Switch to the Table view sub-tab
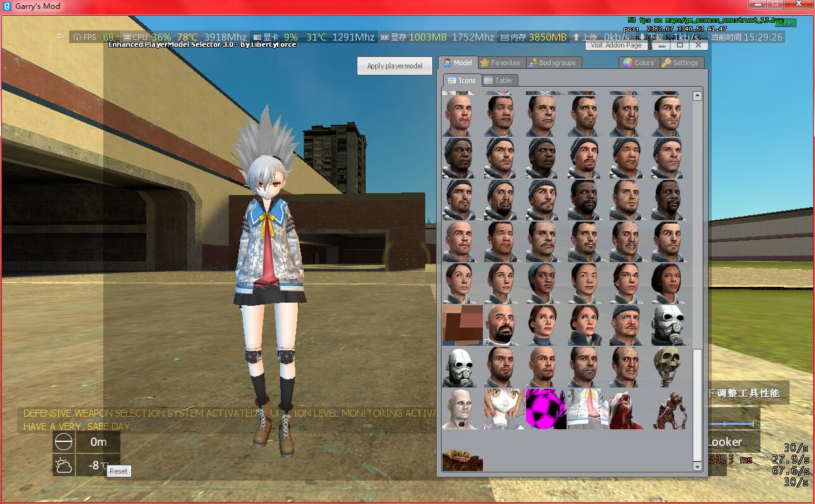815x504 pixels. click(499, 80)
